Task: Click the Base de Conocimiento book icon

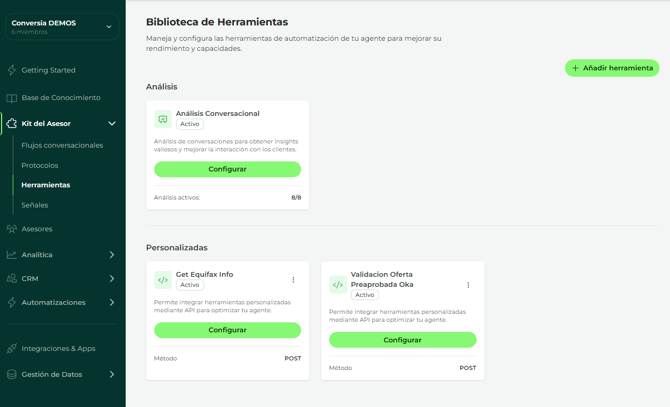Action: 12,98
